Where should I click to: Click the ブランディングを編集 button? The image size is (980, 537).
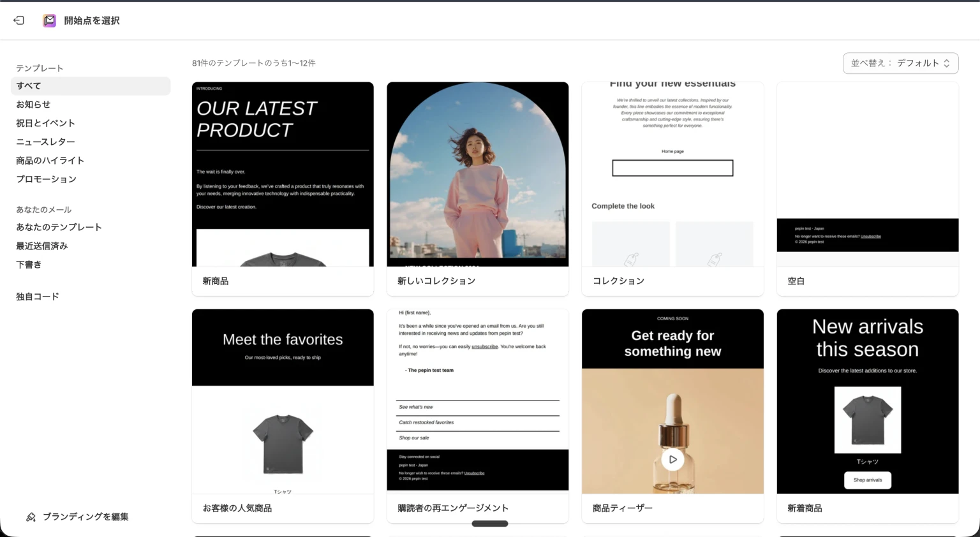coord(85,517)
